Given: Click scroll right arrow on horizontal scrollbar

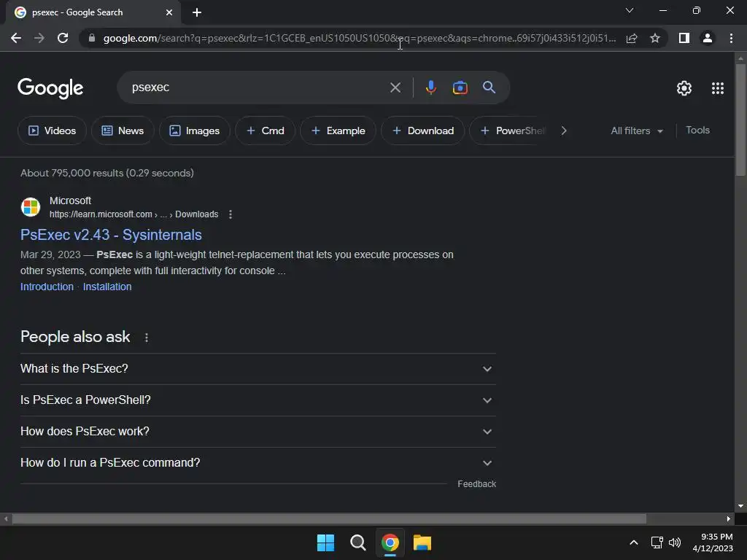Looking at the screenshot, I should coord(729,518).
